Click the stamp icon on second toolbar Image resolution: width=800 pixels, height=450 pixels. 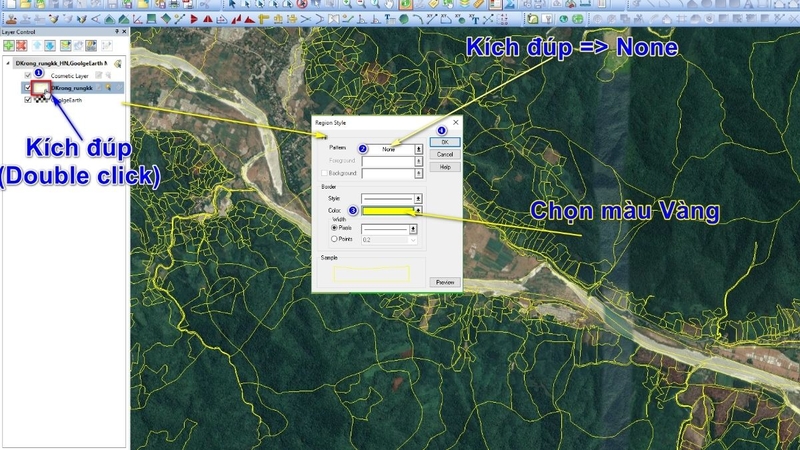(11, 19)
